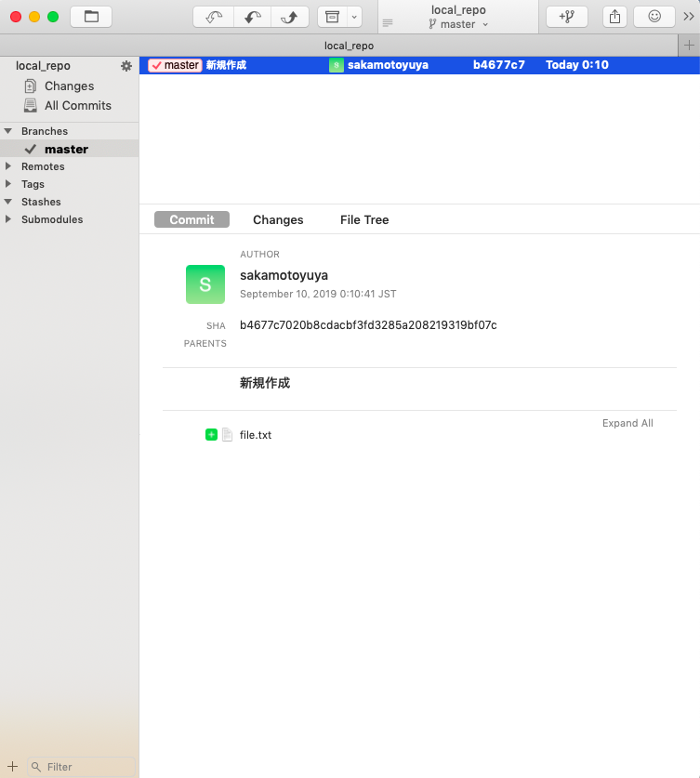The height and width of the screenshot is (778, 700).
Task: Click Expand All link
Action: (x=627, y=423)
